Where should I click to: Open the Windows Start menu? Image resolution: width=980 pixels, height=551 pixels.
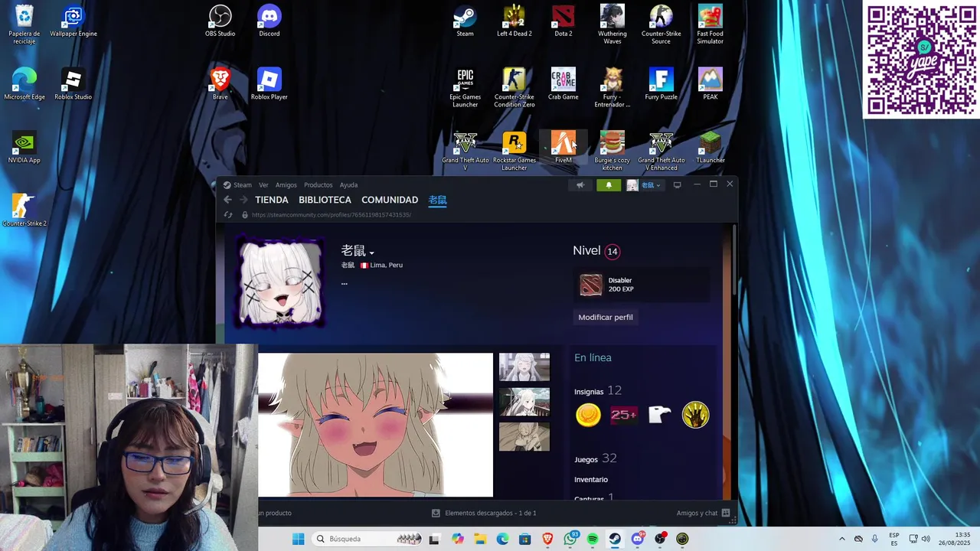(298, 539)
